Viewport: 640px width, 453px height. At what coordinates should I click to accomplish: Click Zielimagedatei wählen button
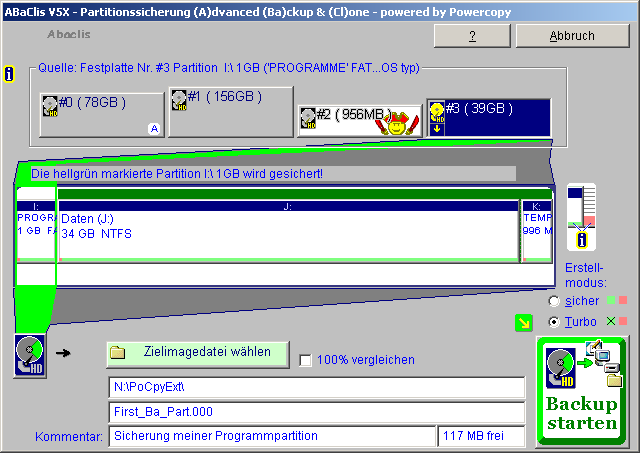pos(196,353)
